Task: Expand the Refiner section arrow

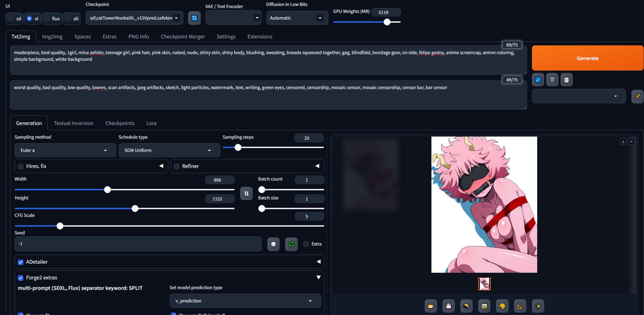Action: point(317,166)
